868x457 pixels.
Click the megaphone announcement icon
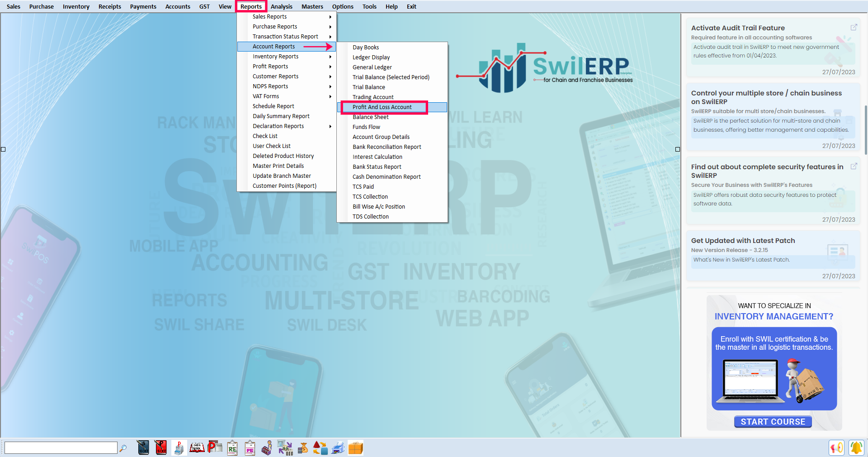pos(836,447)
